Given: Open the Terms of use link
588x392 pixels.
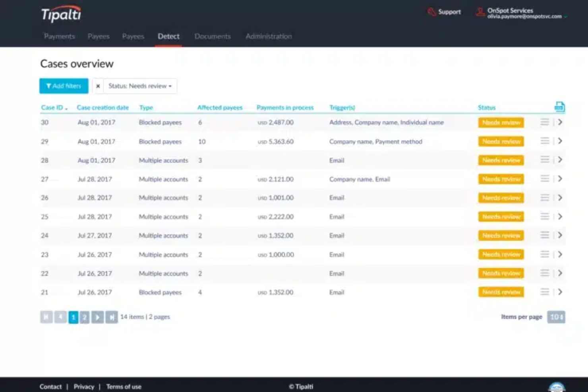Looking at the screenshot, I should point(124,386).
